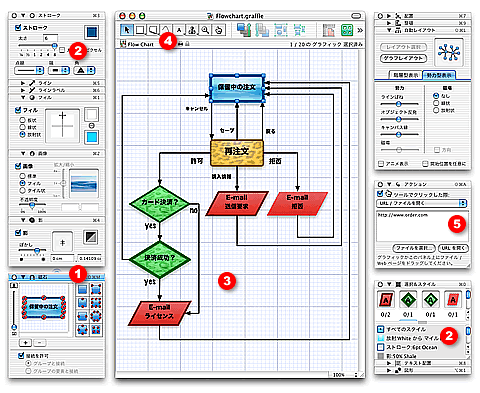Show more toolbar items via » chevron
480x393 pixels.
360,30
